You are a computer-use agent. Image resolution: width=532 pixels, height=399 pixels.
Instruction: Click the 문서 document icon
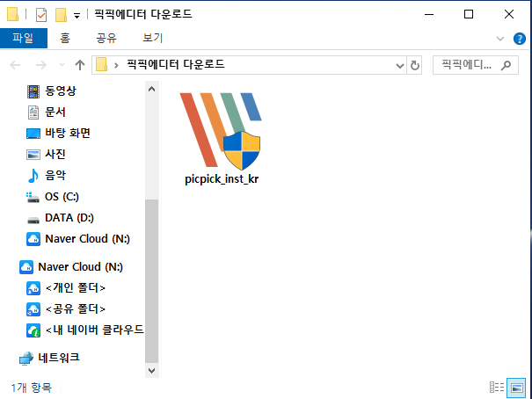coord(33,112)
